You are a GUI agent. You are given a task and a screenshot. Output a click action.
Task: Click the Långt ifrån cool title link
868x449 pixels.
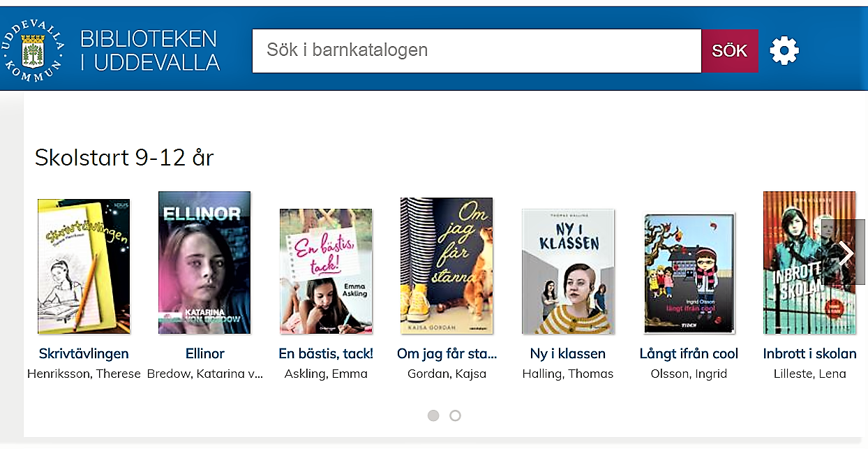click(689, 353)
